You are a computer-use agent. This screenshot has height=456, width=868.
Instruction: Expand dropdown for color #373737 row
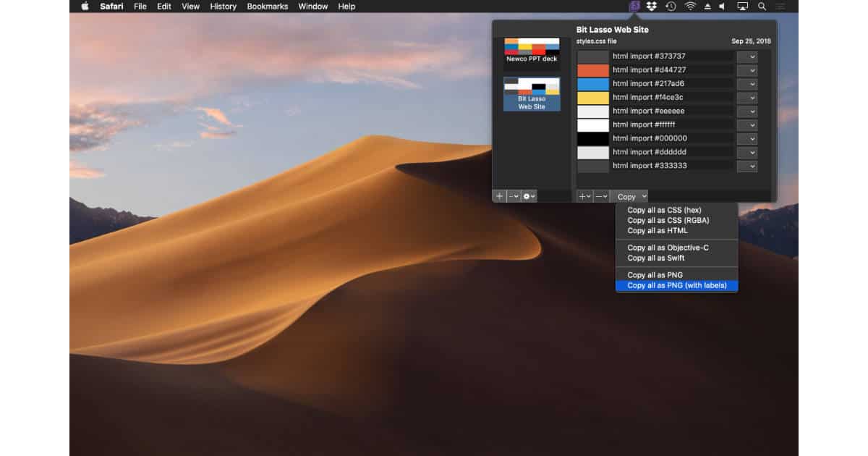click(747, 56)
